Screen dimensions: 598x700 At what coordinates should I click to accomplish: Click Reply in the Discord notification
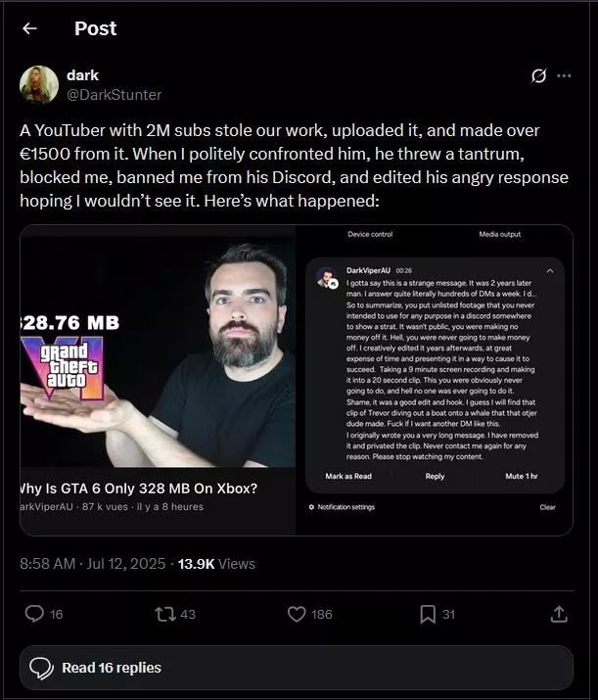click(435, 477)
